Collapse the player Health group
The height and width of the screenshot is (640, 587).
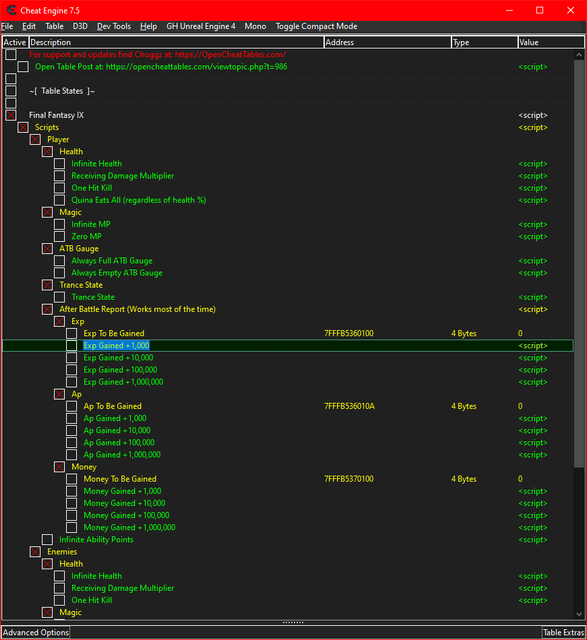coord(47,151)
